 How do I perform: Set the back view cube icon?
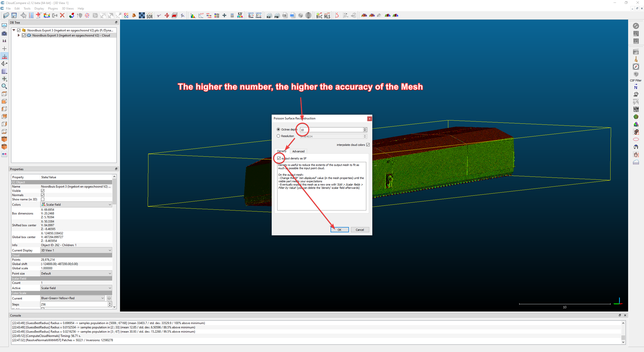[4, 146]
